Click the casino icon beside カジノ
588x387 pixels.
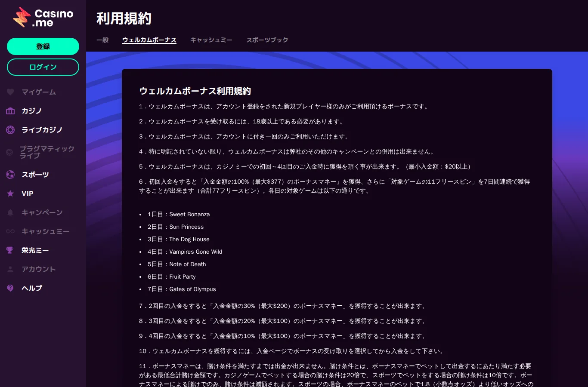tap(10, 111)
